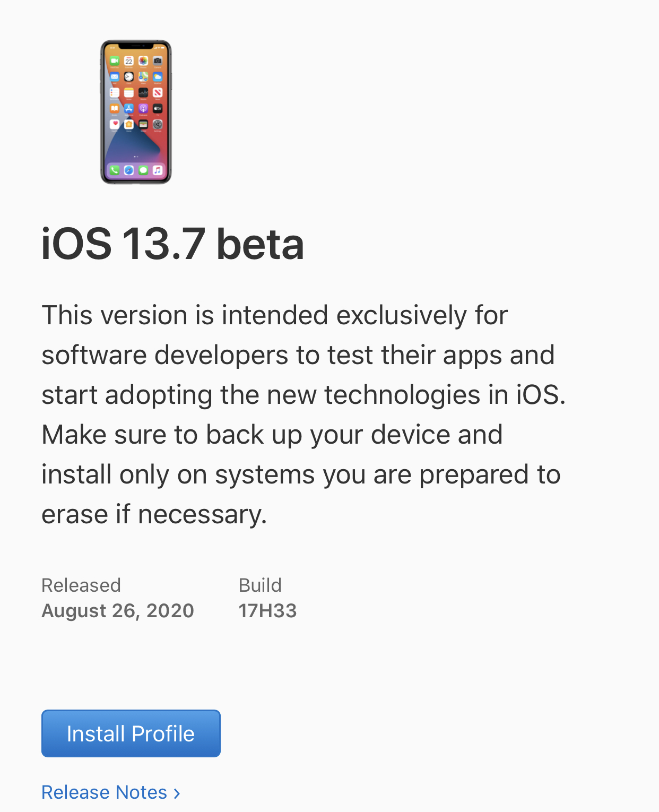Viewport: 659px width, 812px height.
Task: Click the chevron beside Release Notes
Action: pos(177,793)
